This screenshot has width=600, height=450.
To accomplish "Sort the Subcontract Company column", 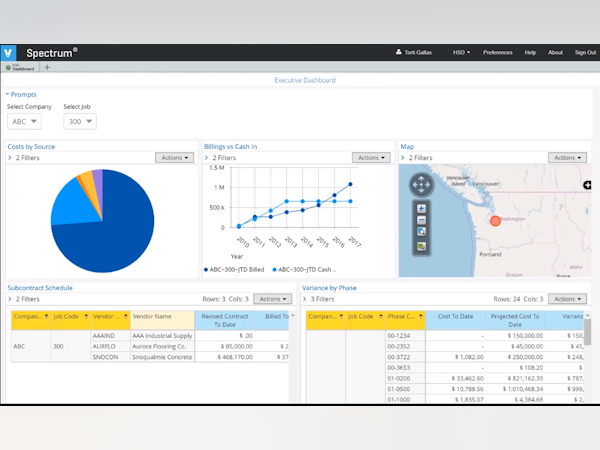I will coord(46,316).
